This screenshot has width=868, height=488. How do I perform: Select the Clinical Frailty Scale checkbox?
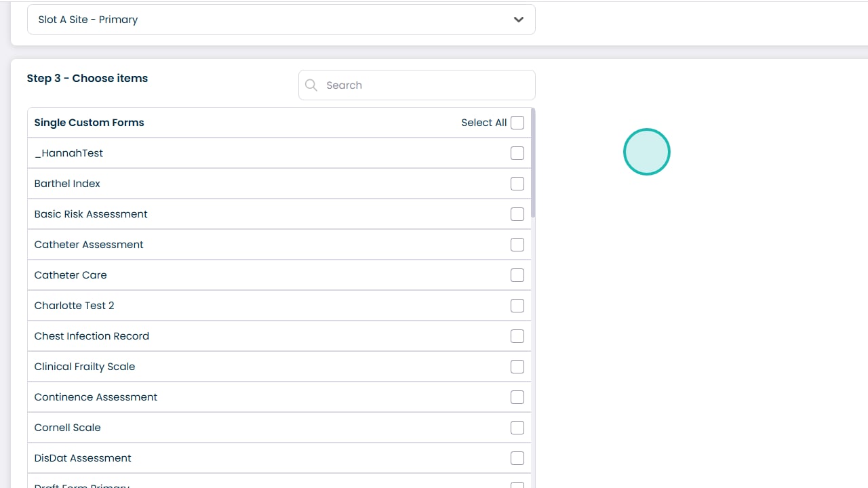[x=517, y=367]
